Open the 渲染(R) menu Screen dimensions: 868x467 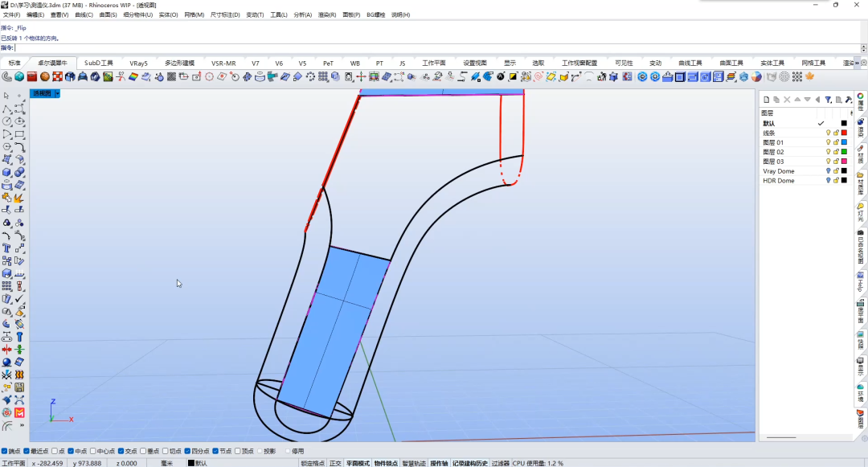click(x=326, y=15)
